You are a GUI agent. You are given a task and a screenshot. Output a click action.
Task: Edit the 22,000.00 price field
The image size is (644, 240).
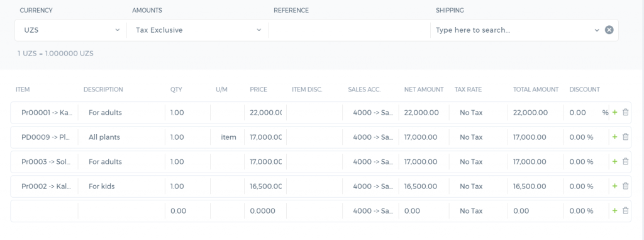265,112
